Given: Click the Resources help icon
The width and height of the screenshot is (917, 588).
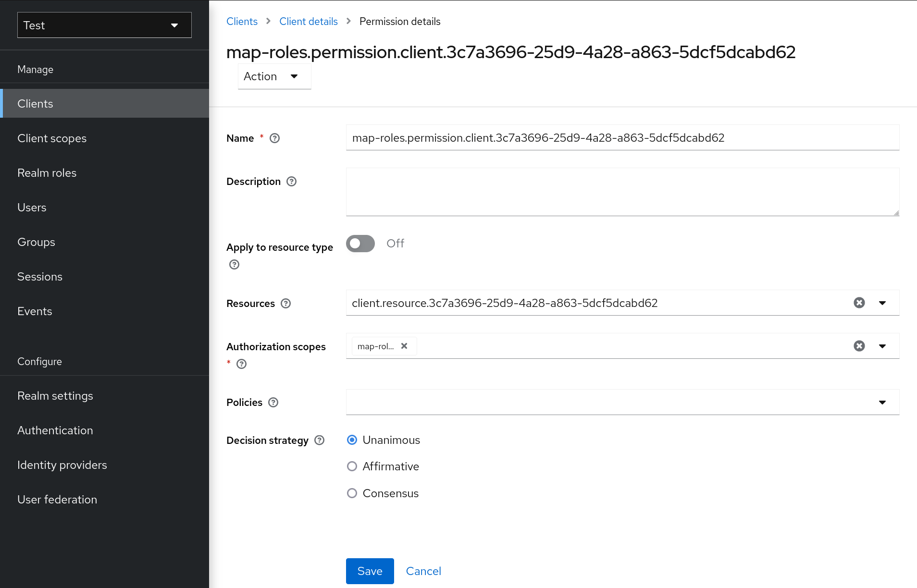Looking at the screenshot, I should point(285,304).
